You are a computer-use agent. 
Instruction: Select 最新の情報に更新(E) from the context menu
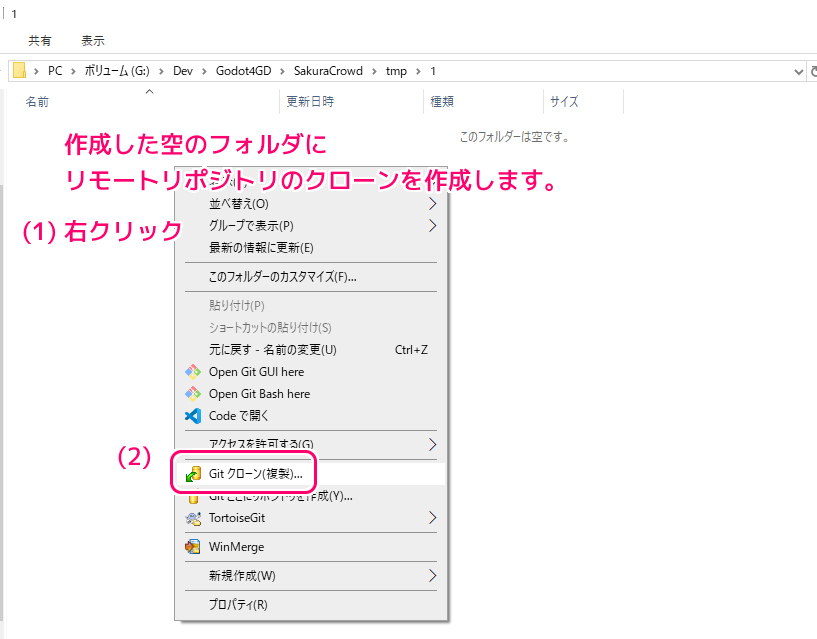[261, 248]
